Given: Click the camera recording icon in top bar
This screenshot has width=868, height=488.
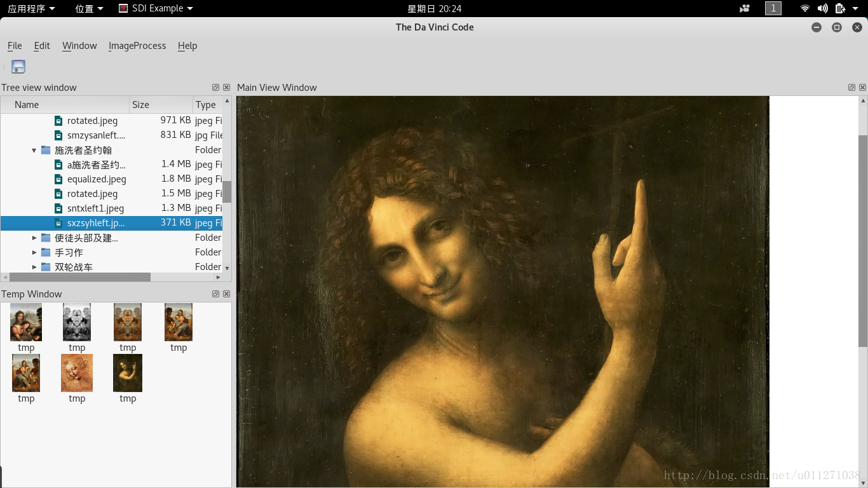Looking at the screenshot, I should [x=745, y=8].
